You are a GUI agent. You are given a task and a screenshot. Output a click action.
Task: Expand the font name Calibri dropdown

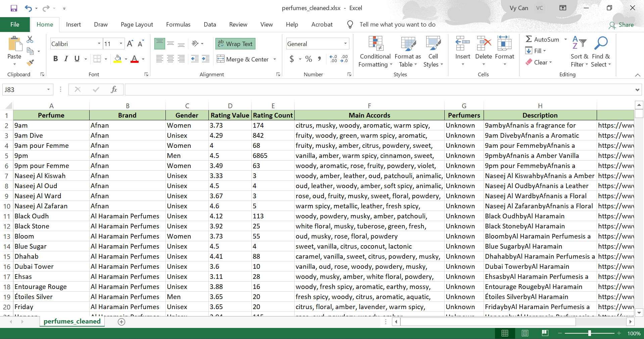[x=99, y=44]
